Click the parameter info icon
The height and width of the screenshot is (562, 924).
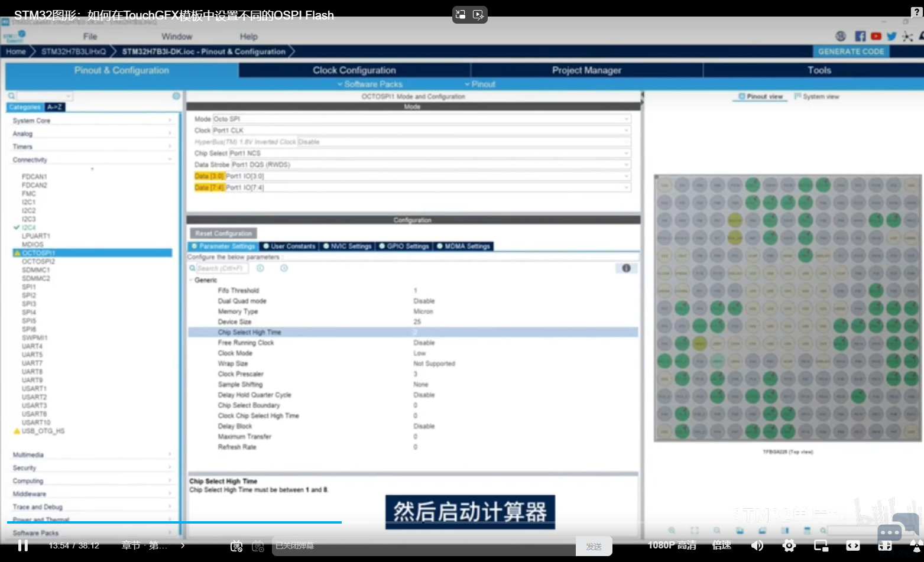tap(626, 268)
